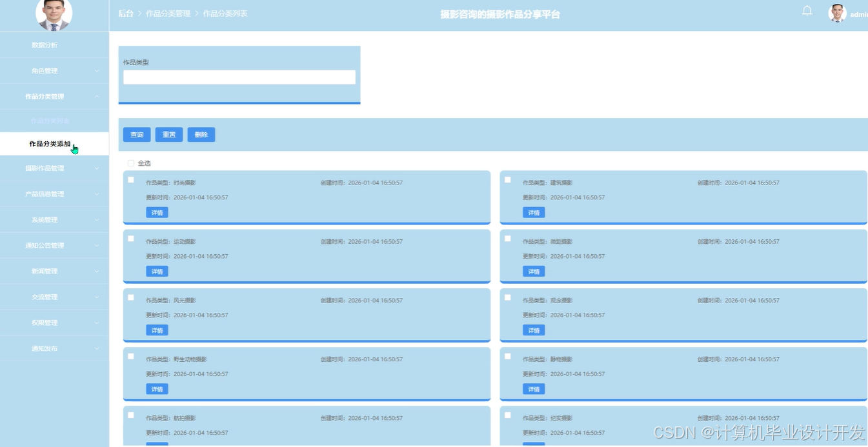Expand the 通知公告管理 menu chevron

[97, 246]
